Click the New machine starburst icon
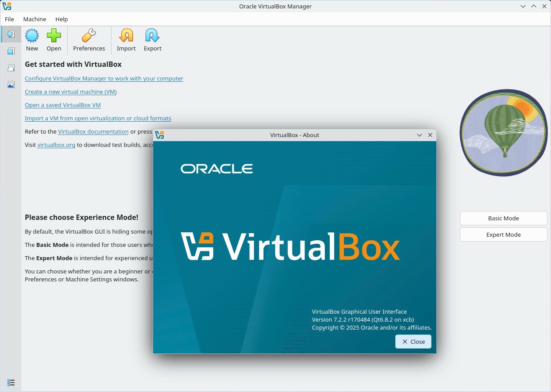Screen dimensions: 551x392 [x=32, y=35]
